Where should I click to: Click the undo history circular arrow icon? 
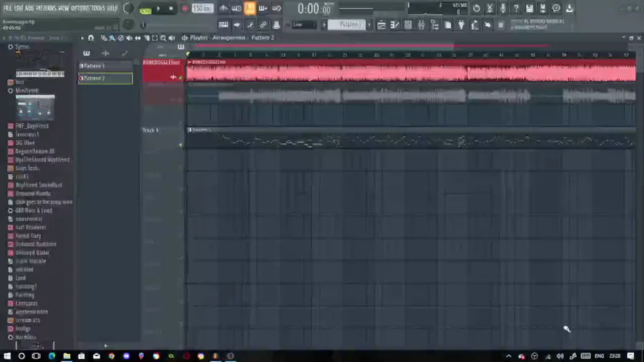[476, 8]
